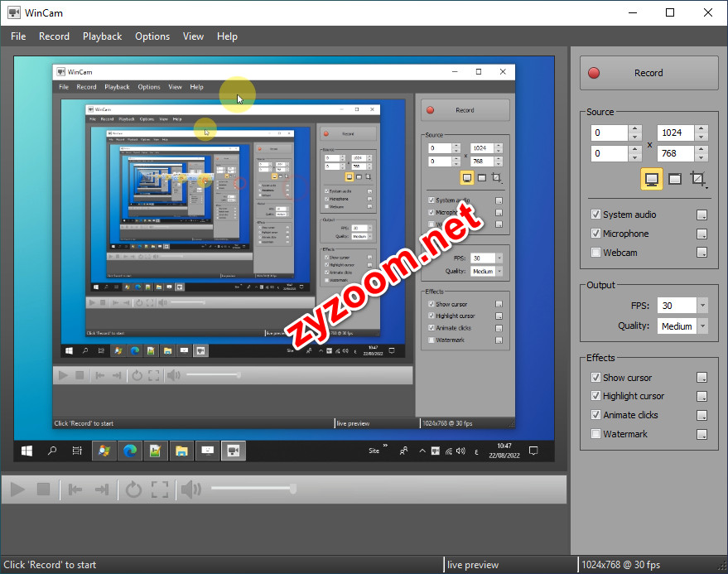This screenshot has width=728, height=574.
Task: Click the WinCam title bar app icon
Action: [x=14, y=12]
